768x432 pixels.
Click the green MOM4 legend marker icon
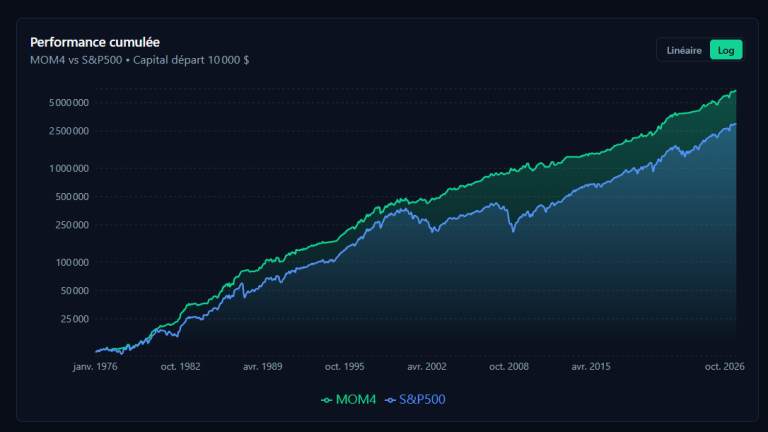326,400
